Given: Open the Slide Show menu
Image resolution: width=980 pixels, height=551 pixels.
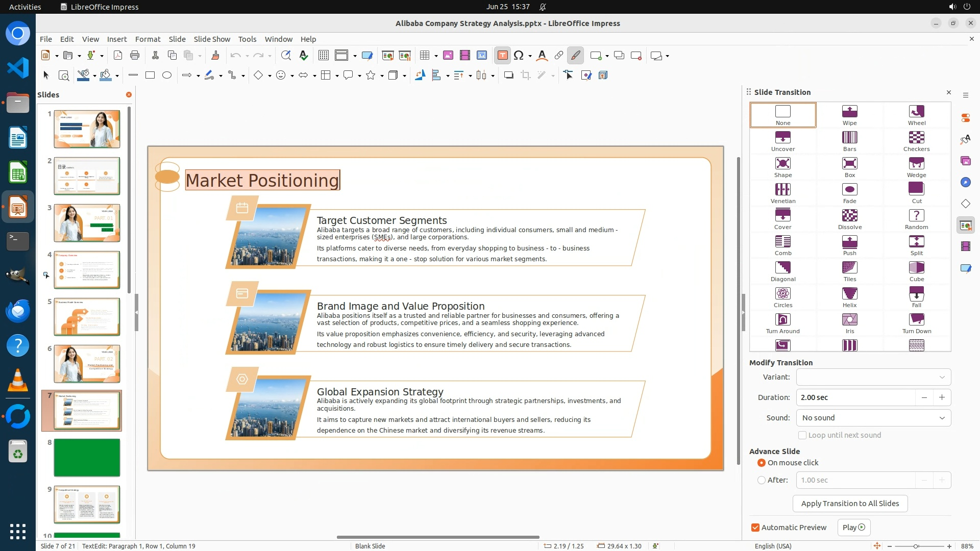Looking at the screenshot, I should (x=212, y=39).
